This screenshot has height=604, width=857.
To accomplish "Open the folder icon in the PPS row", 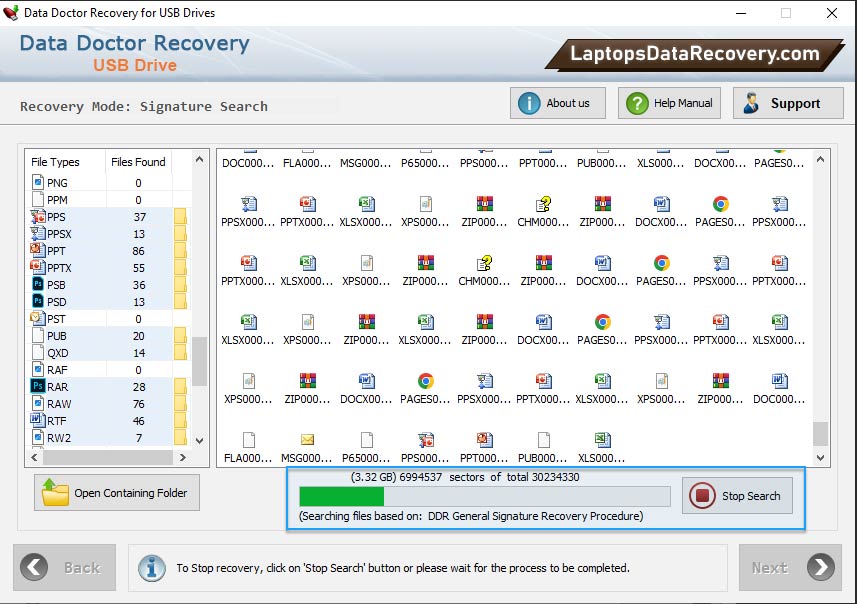I will pyautogui.click(x=180, y=216).
